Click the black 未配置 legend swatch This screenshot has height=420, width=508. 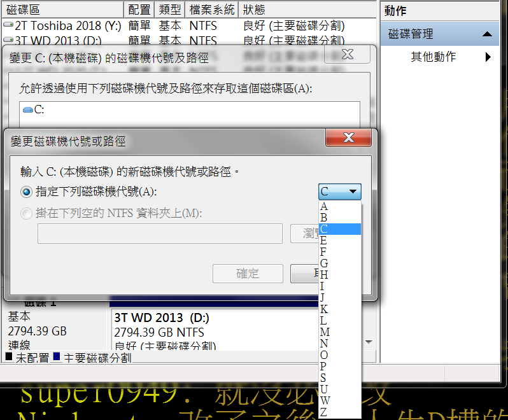pos(8,358)
